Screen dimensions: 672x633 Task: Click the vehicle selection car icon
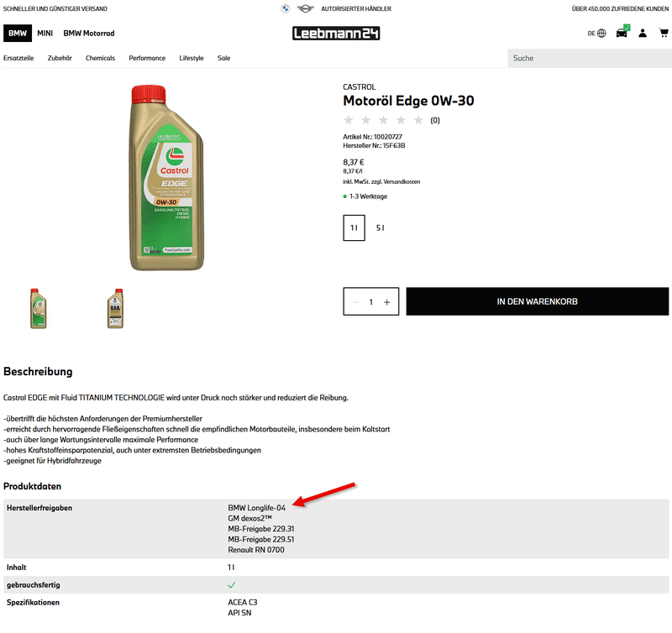(622, 34)
